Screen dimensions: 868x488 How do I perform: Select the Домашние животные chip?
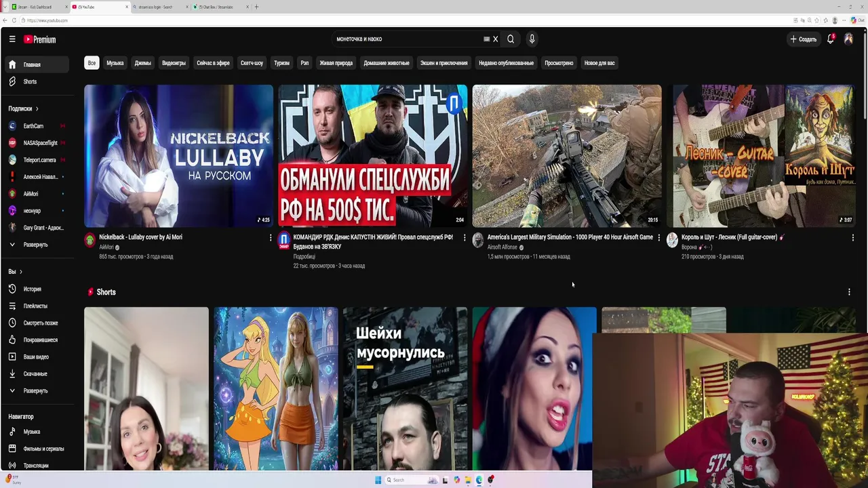387,63
